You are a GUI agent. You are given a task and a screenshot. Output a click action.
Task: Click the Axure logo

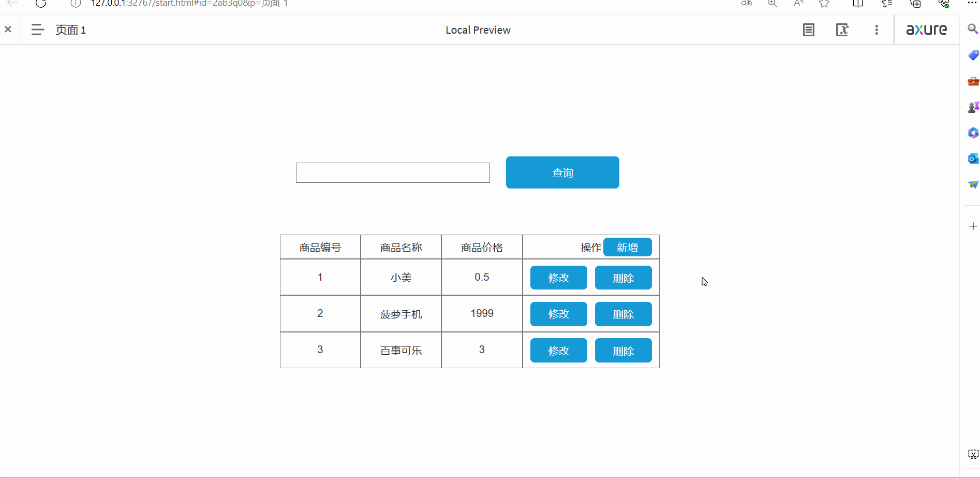click(x=927, y=30)
